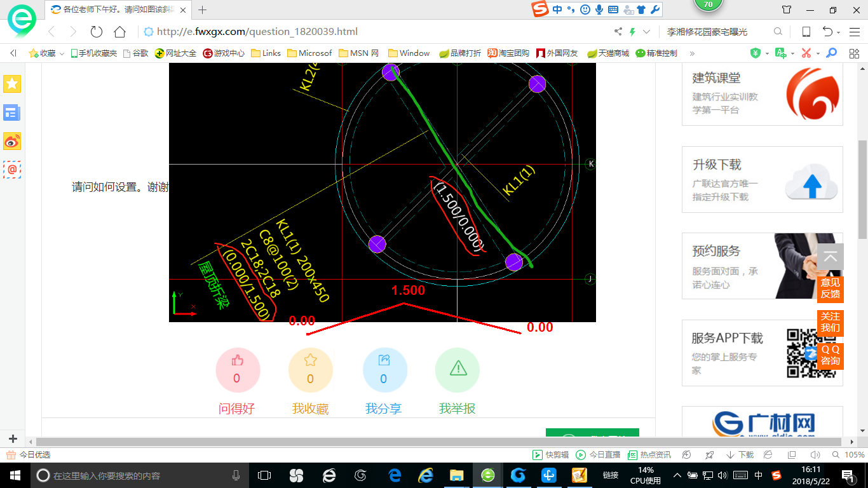Open the share icon in address bar
This screenshot has width=868, height=488.
click(x=618, y=32)
